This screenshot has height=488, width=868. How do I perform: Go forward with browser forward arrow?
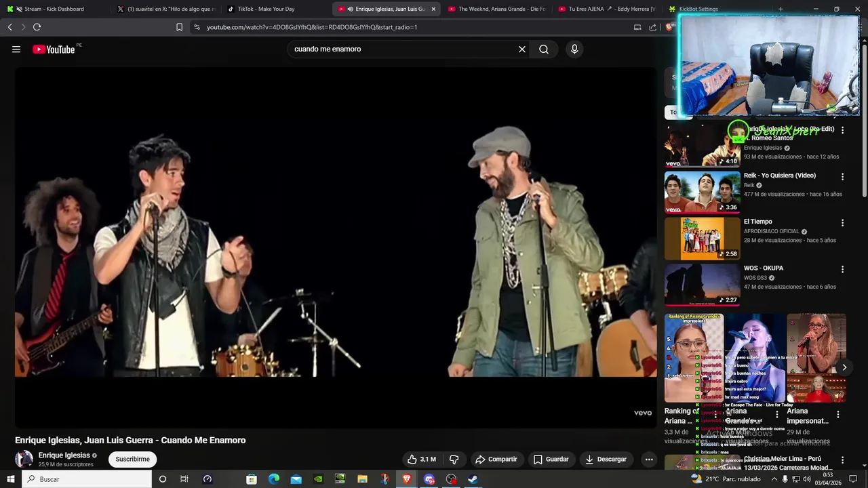pos(23,27)
